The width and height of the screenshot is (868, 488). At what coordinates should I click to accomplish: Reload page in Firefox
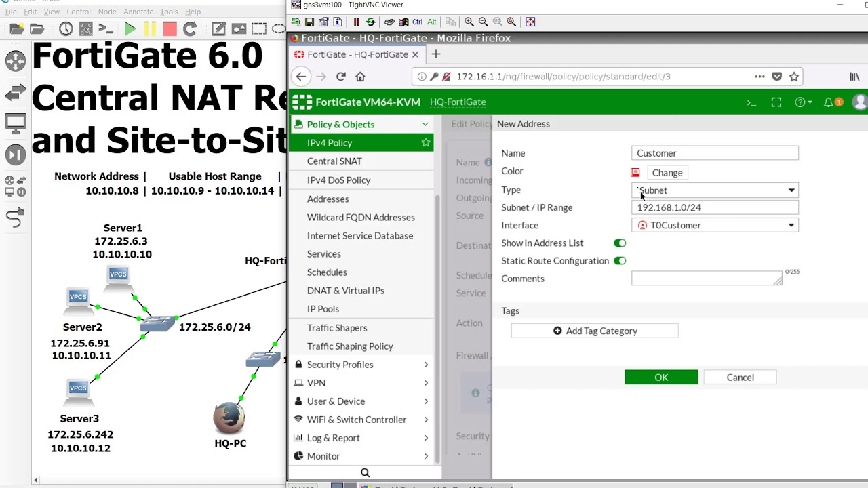340,77
